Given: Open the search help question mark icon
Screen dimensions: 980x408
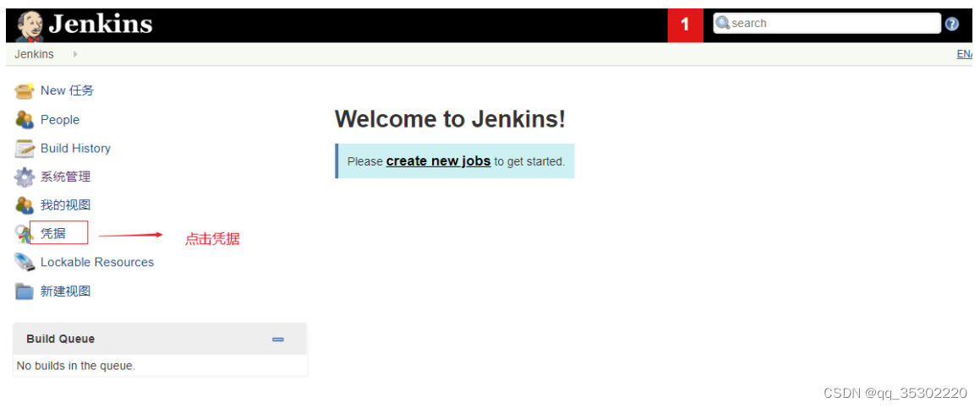Looking at the screenshot, I should 952,24.
